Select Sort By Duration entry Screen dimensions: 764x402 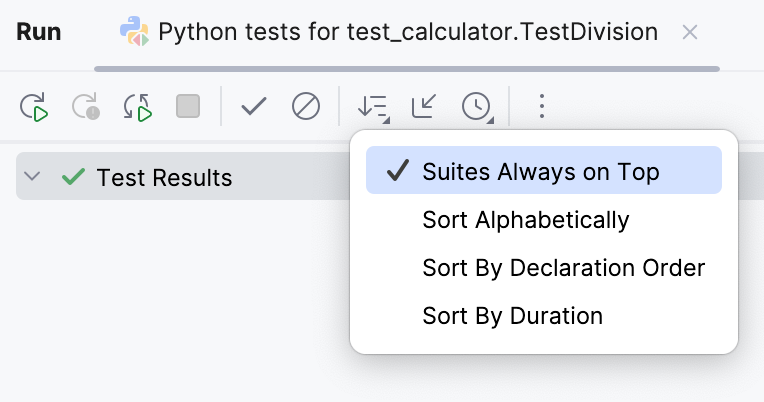[512, 317]
